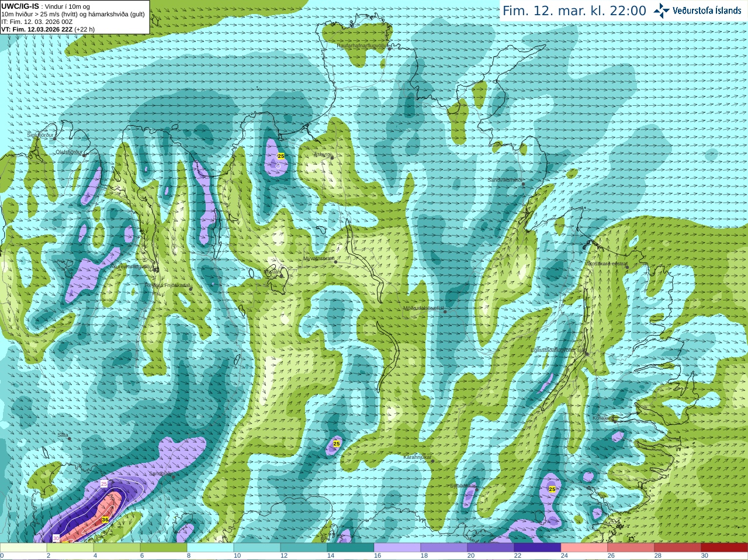Select the 12–14 m/s legend swatch
This screenshot has width=748, height=560.
click(x=304, y=548)
